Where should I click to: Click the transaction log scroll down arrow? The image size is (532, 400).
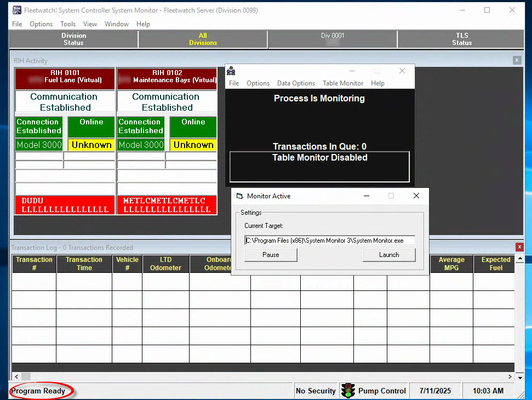[x=520, y=378]
